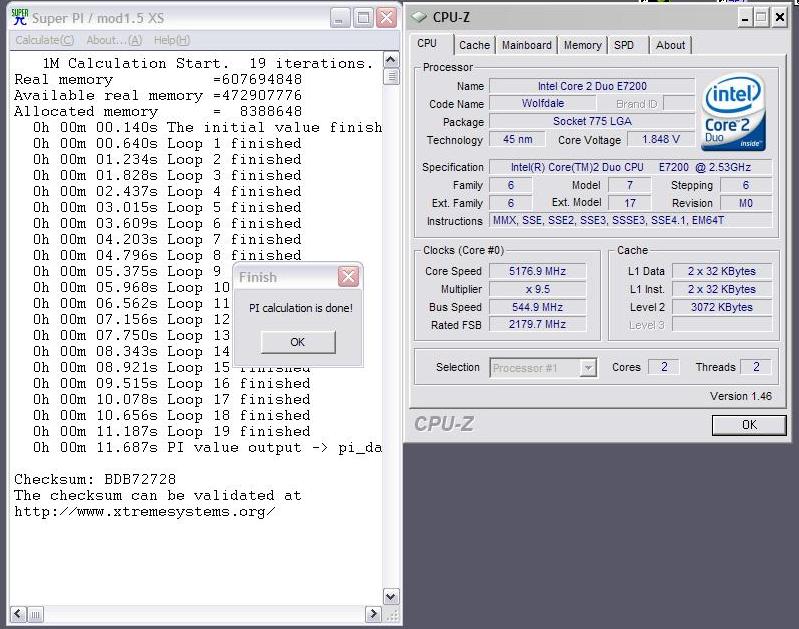Click the Instructions field listing MMX, SSE

(x=630, y=220)
